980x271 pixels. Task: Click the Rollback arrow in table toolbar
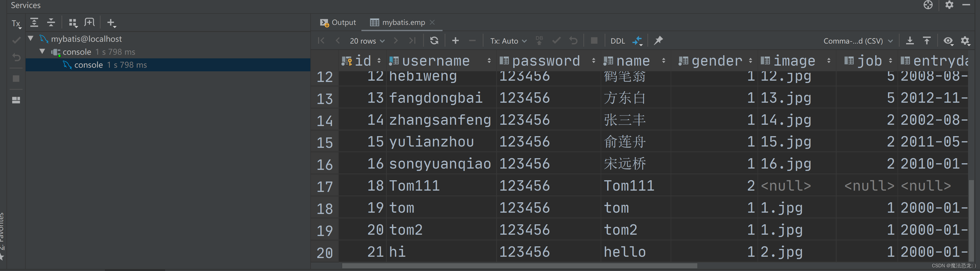pyautogui.click(x=573, y=40)
